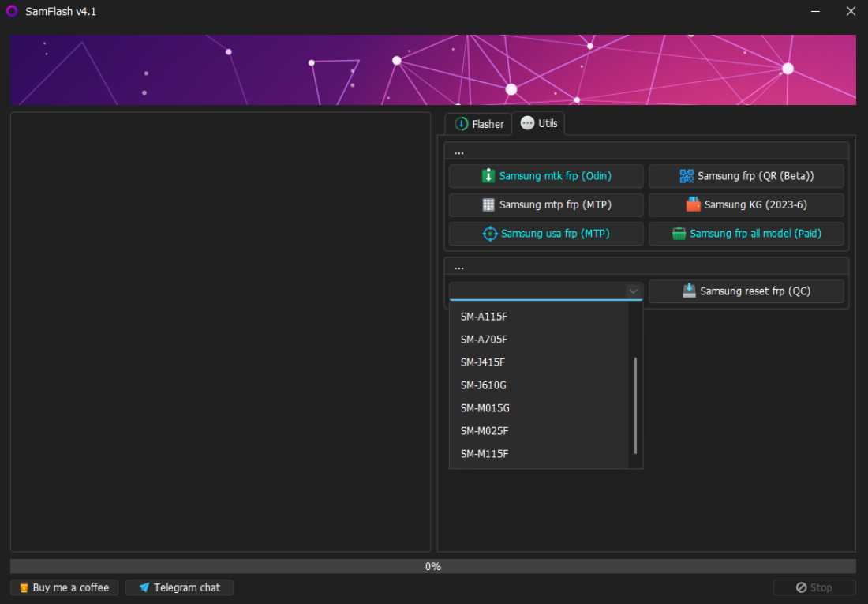Click the QR code icon for Samsung frp (QR Beta)
The height and width of the screenshot is (604, 868).
[687, 175]
